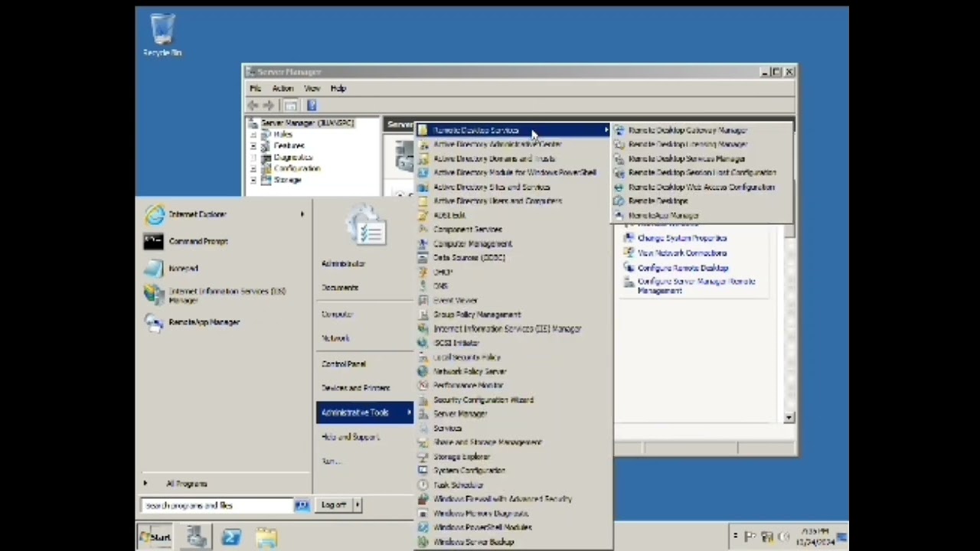Image resolution: width=980 pixels, height=551 pixels.
Task: Click Group Policy Management icon
Action: pos(423,315)
